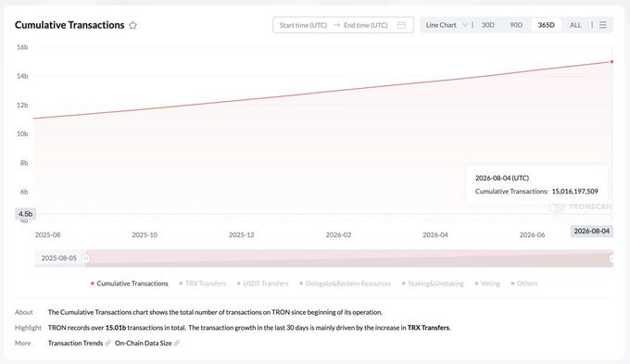
Task: Grab the right handle of range slider
Action: pyautogui.click(x=611, y=258)
